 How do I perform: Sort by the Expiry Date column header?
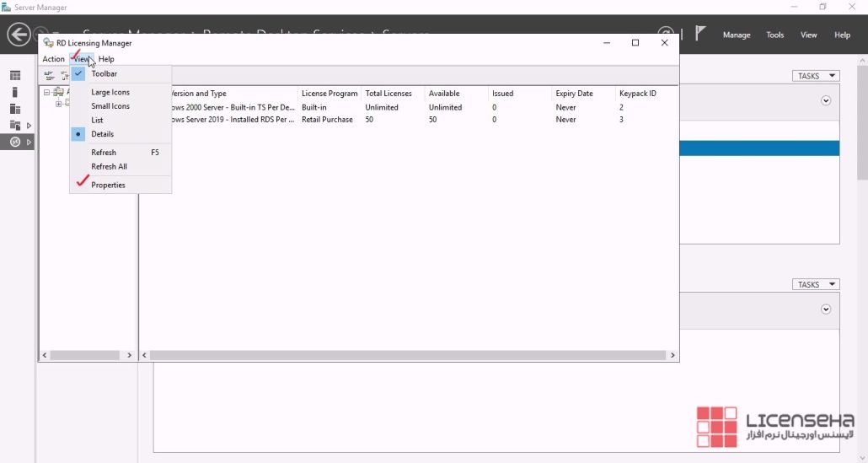click(574, 94)
